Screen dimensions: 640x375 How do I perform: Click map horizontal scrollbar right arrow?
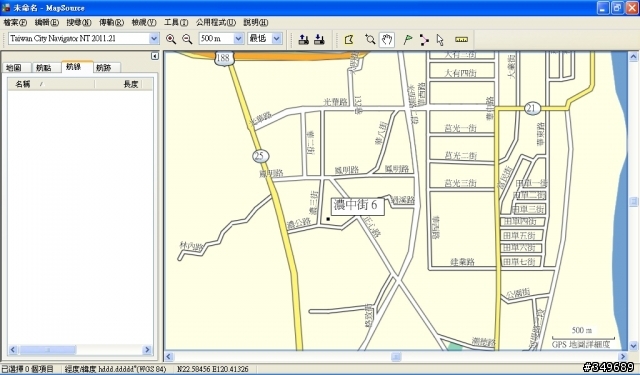(623, 357)
